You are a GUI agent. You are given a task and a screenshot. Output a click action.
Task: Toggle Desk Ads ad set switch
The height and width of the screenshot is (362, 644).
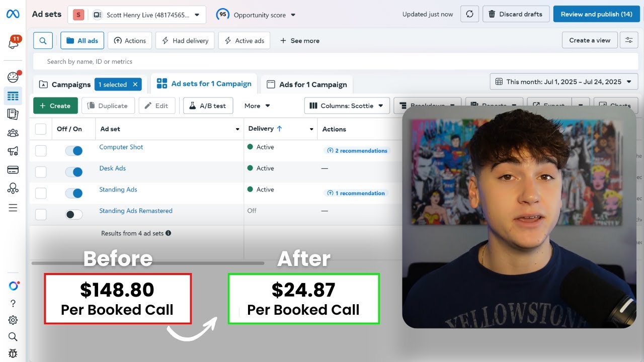point(74,172)
